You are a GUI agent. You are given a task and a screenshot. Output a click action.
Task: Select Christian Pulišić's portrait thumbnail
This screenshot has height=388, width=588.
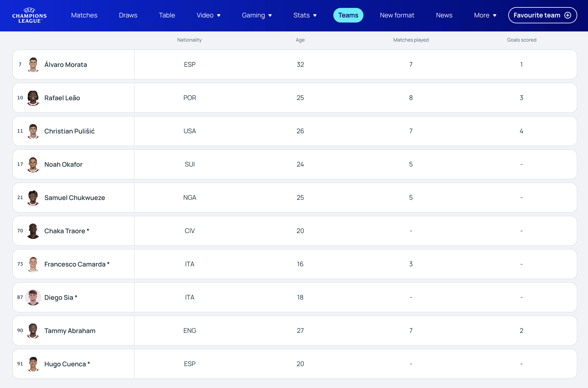[x=33, y=131]
